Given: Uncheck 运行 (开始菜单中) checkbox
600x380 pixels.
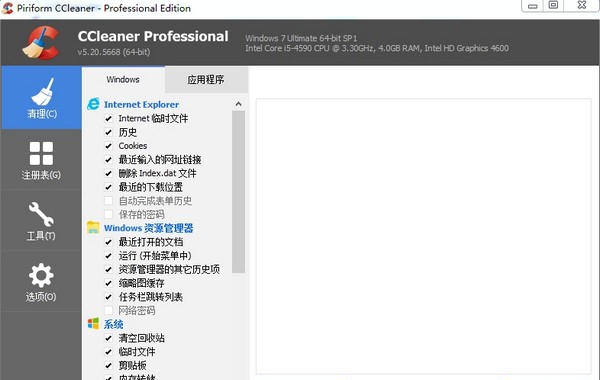Looking at the screenshot, I should click(x=109, y=256).
